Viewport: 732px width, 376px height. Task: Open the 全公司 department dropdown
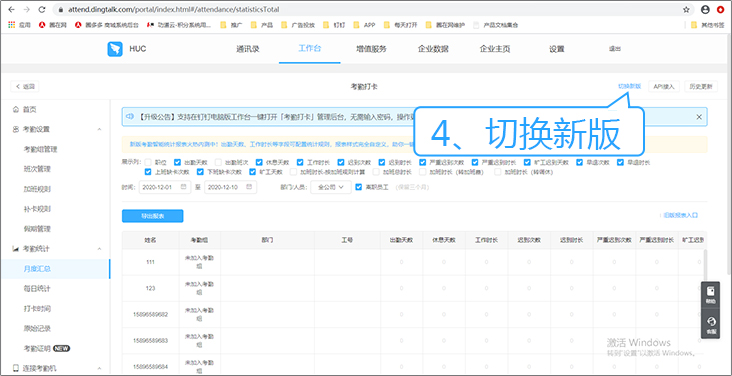(331, 187)
